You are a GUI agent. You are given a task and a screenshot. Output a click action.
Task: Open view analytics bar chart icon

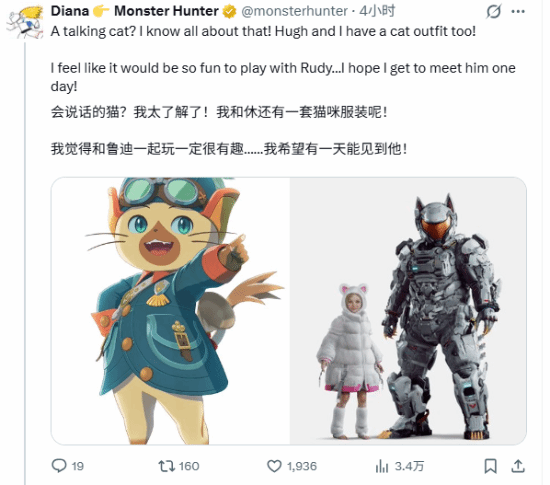tap(382, 466)
